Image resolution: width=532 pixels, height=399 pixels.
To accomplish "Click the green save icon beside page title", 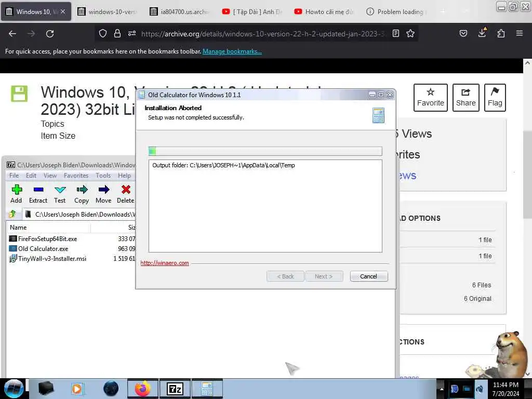I will pos(19,94).
